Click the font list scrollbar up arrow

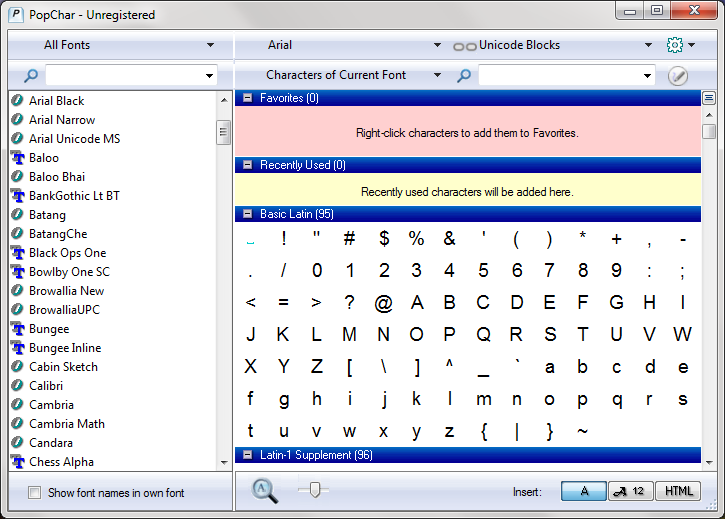224,100
